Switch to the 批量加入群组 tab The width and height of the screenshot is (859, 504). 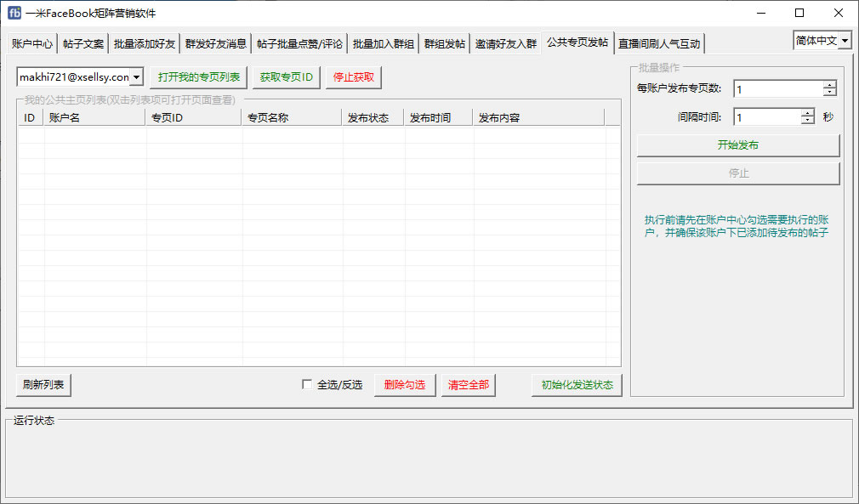[384, 44]
